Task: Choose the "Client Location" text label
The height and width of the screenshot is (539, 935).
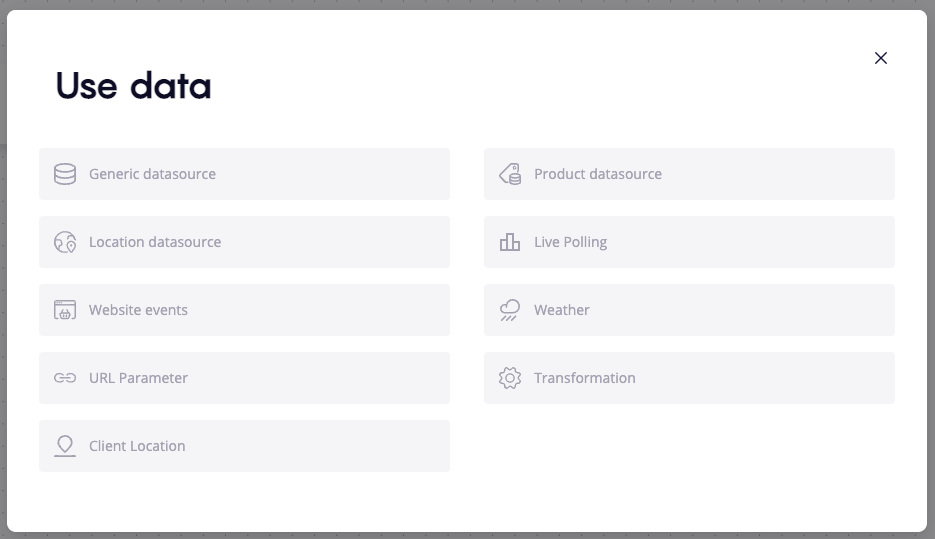Action: tap(137, 446)
